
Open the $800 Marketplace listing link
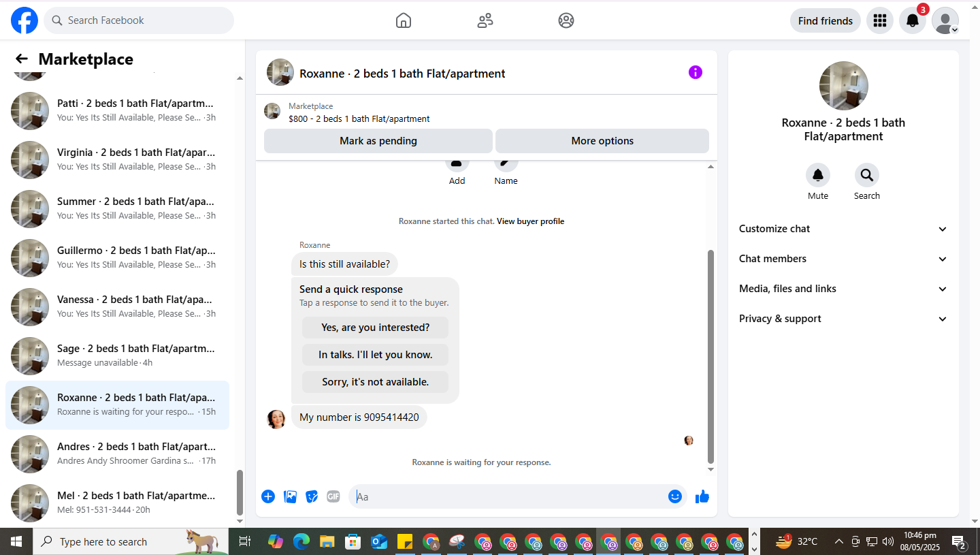[x=359, y=118]
